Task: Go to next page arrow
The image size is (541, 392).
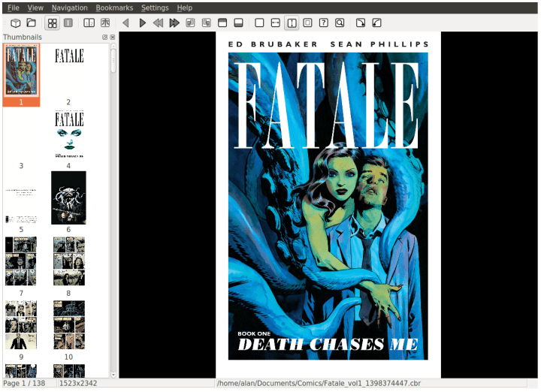Action: 142,23
